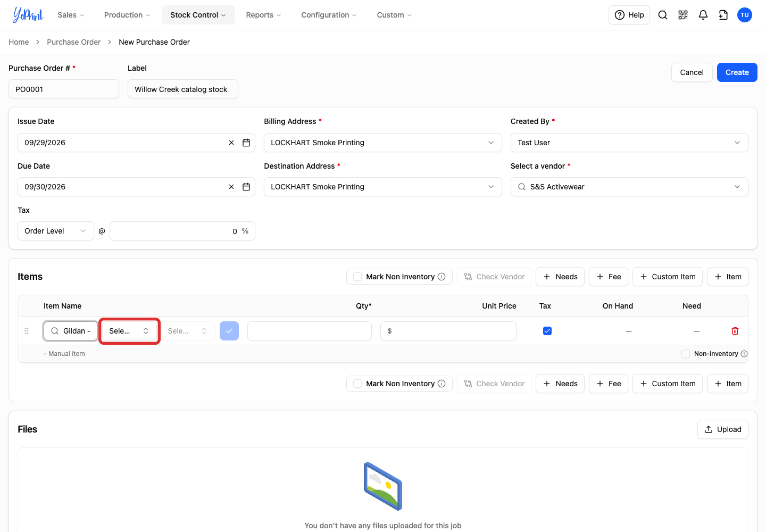The width and height of the screenshot is (766, 532).
Task: Open the Production menu
Action: pos(127,15)
